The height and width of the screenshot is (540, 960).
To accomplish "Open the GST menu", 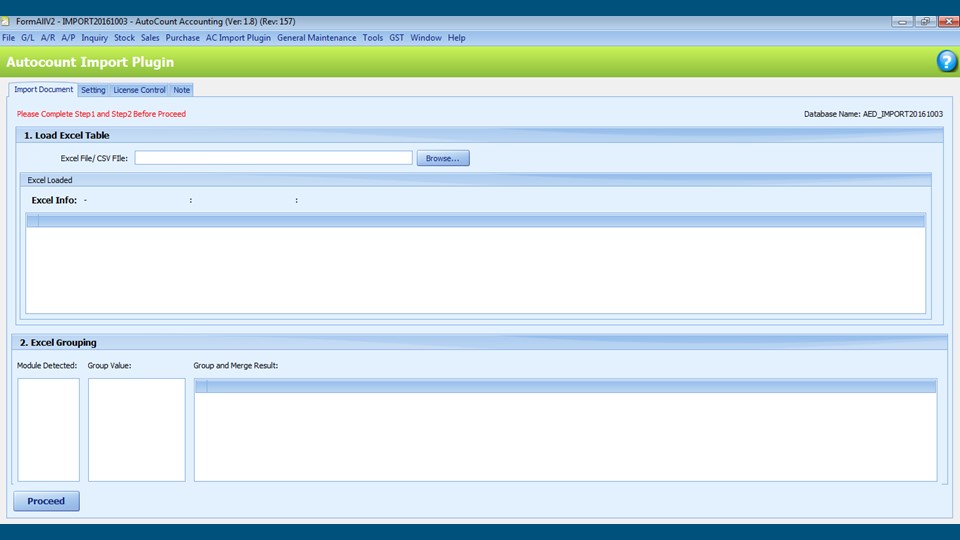I will click(x=397, y=38).
